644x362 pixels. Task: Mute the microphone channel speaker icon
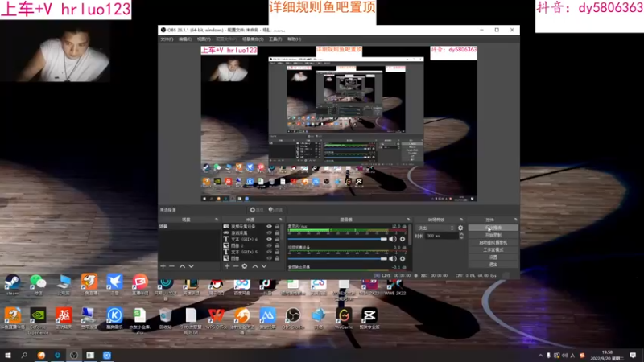point(393,239)
